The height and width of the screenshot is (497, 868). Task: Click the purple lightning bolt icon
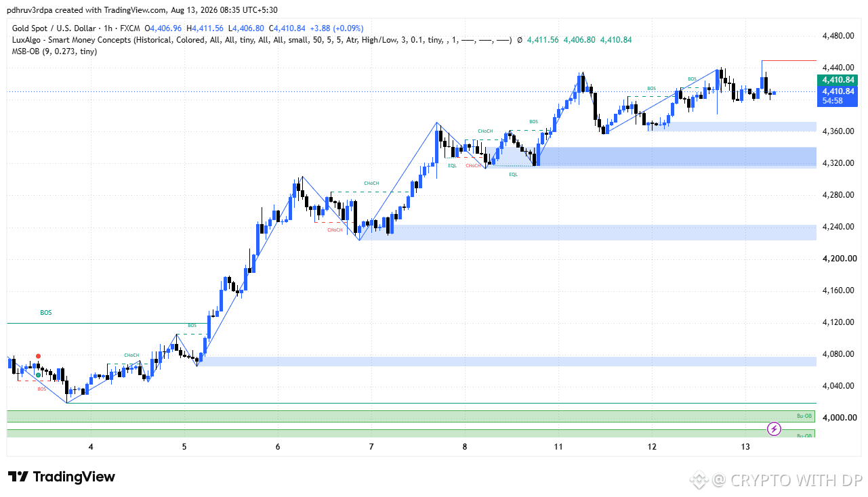click(774, 429)
